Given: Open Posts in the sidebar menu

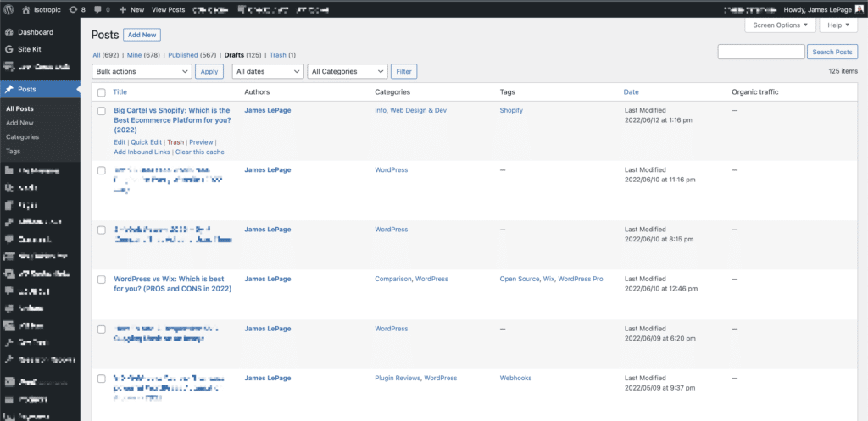Looking at the screenshot, I should [x=40, y=89].
